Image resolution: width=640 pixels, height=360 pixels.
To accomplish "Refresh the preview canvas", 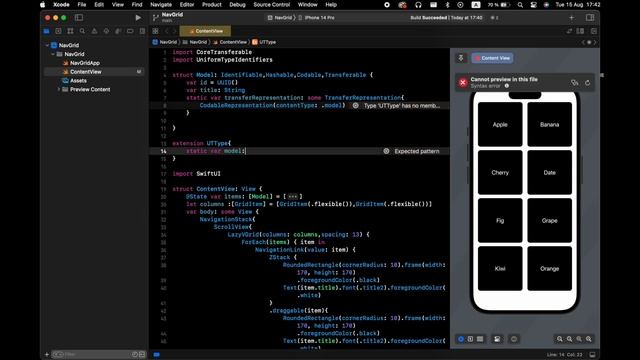I will point(587,83).
